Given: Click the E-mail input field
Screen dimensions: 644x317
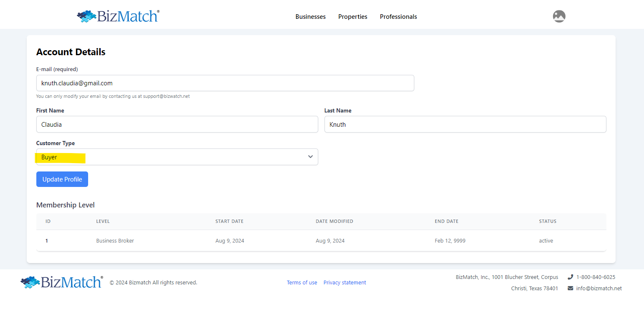Looking at the screenshot, I should click(225, 83).
